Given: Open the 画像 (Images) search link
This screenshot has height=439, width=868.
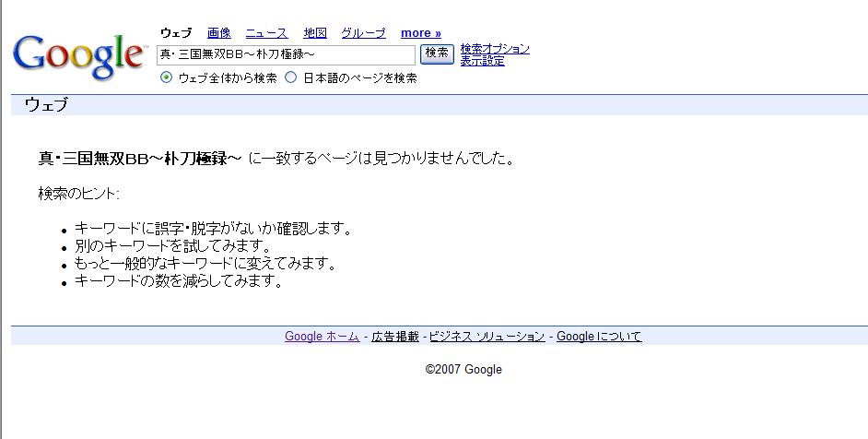Looking at the screenshot, I should (219, 33).
